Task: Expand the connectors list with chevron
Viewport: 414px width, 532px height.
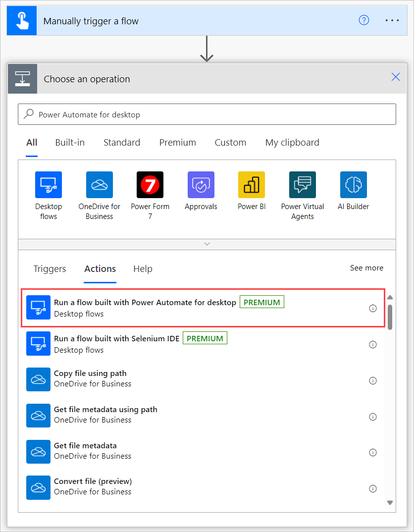Action: click(x=207, y=244)
